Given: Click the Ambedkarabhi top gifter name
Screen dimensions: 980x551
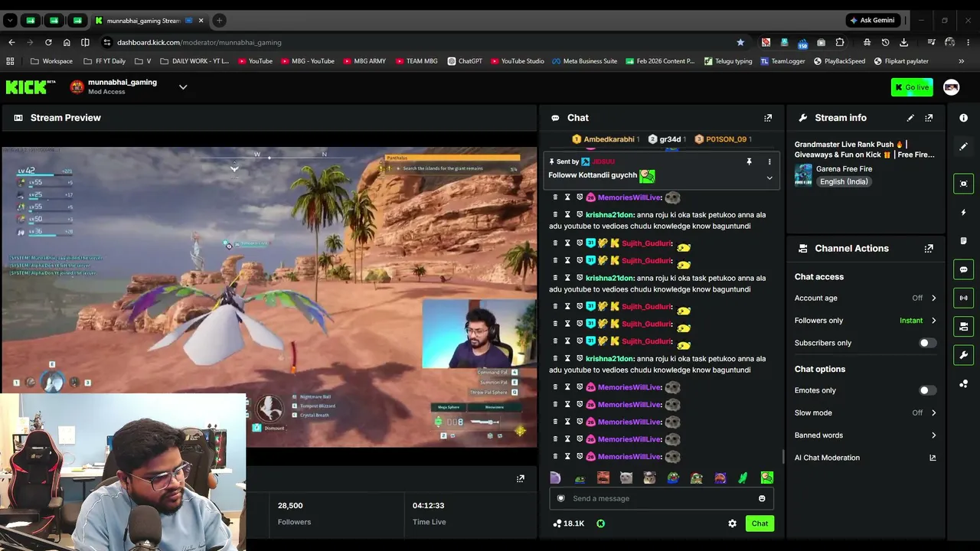Looking at the screenshot, I should (609, 139).
